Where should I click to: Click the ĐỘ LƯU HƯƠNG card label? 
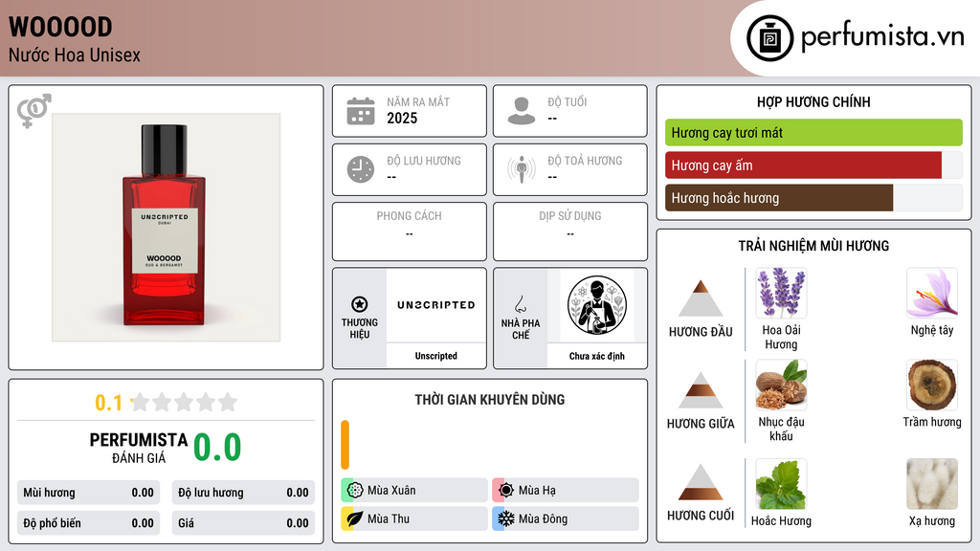424,161
